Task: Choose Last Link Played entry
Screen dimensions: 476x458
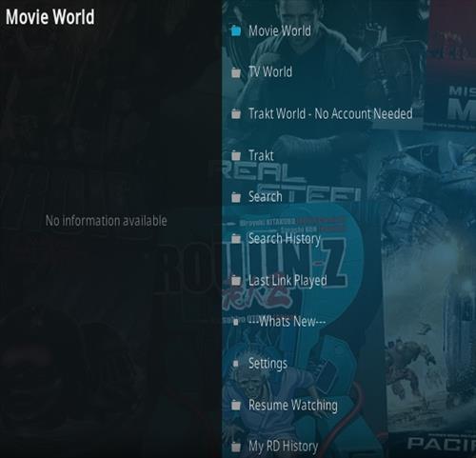Action: (x=288, y=281)
